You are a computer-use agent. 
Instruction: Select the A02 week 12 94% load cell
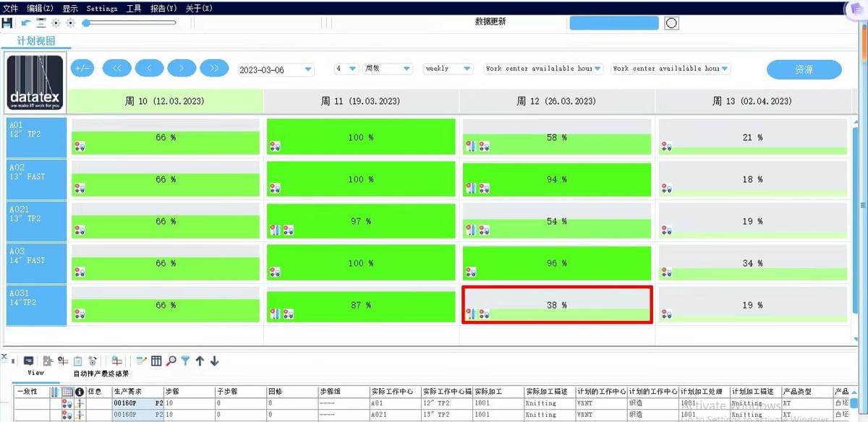point(557,179)
